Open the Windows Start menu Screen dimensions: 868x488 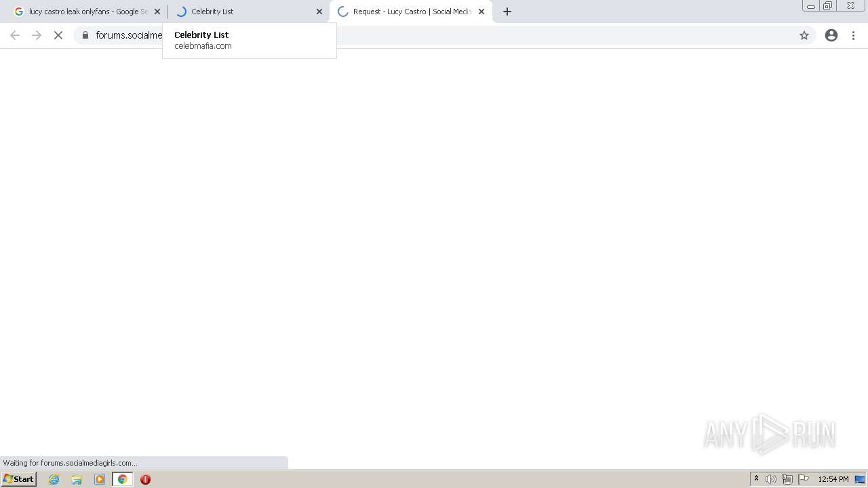(19, 479)
